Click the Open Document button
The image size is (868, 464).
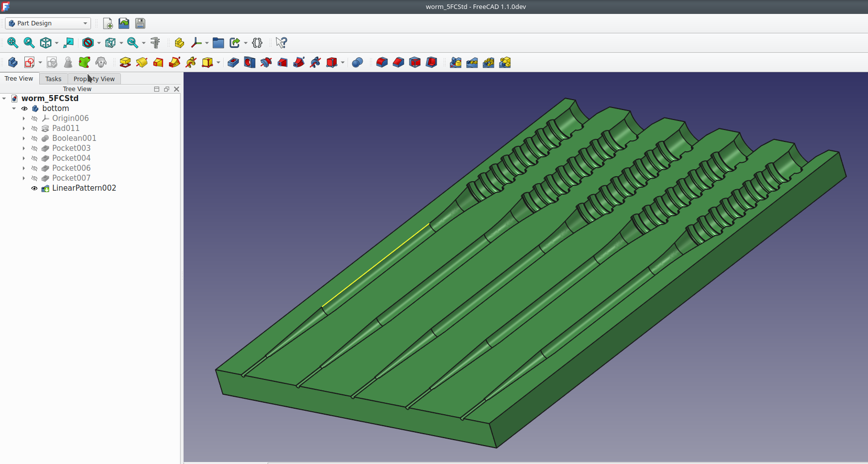point(124,23)
